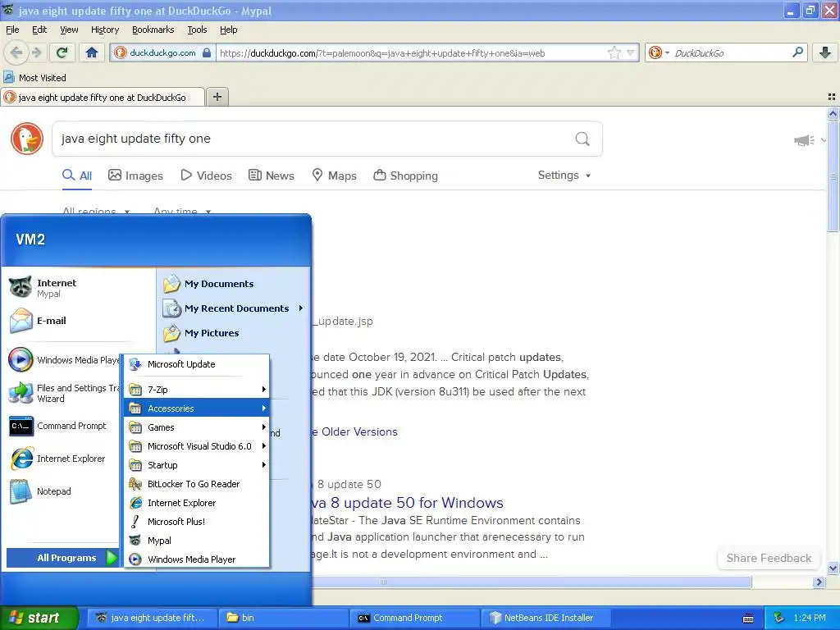This screenshot has width=840, height=630.
Task: Switch to the Shopping results tab
Action: (405, 176)
